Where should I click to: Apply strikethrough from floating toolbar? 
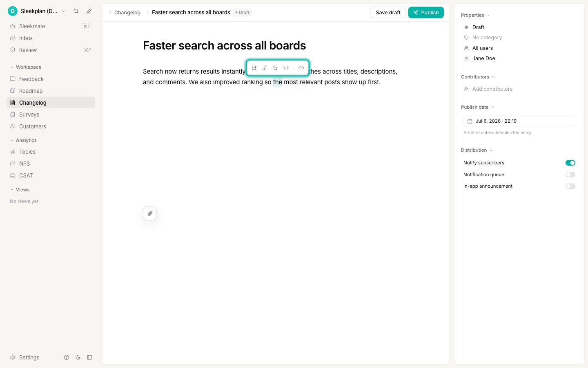275,68
